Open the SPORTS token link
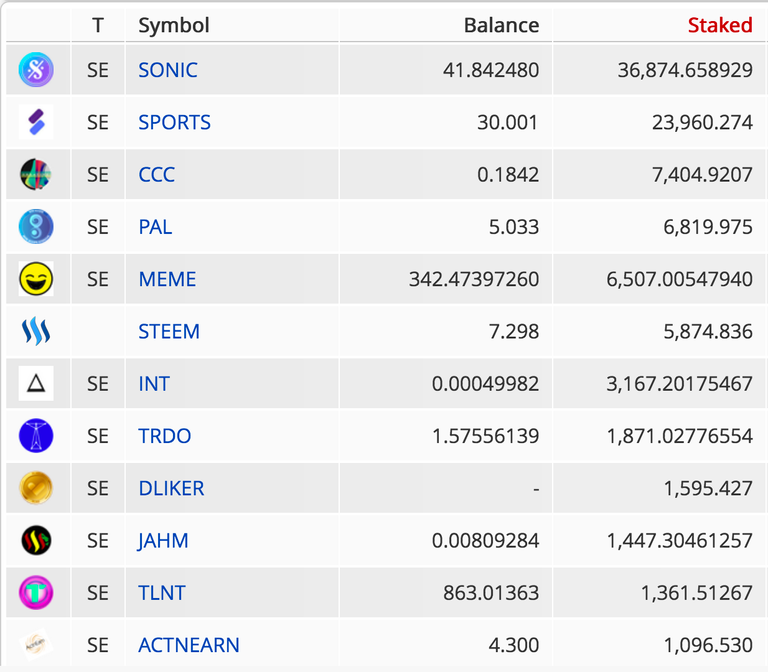 coord(174,122)
